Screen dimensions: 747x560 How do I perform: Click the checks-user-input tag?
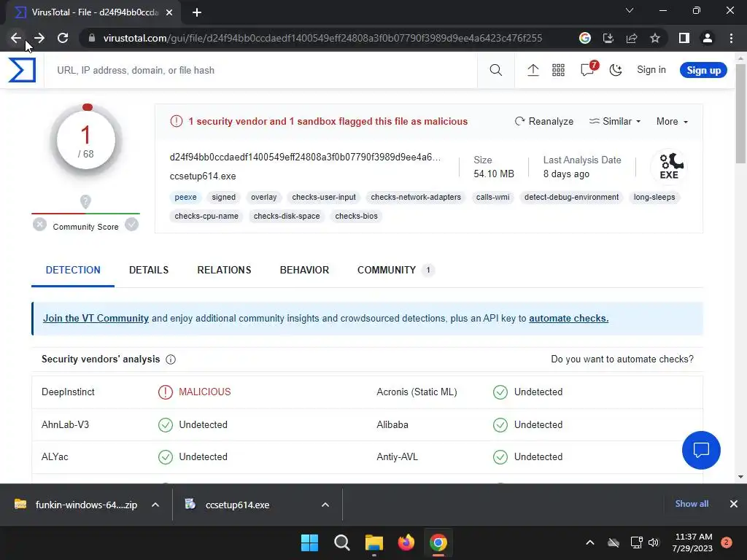323,197
